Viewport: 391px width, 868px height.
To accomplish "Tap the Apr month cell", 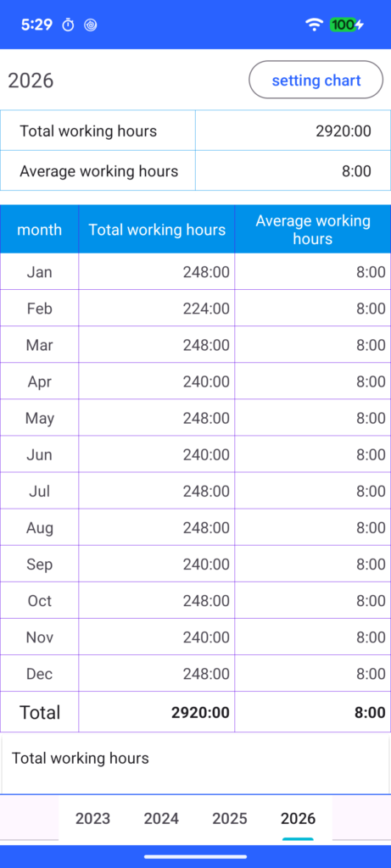I will (39, 381).
